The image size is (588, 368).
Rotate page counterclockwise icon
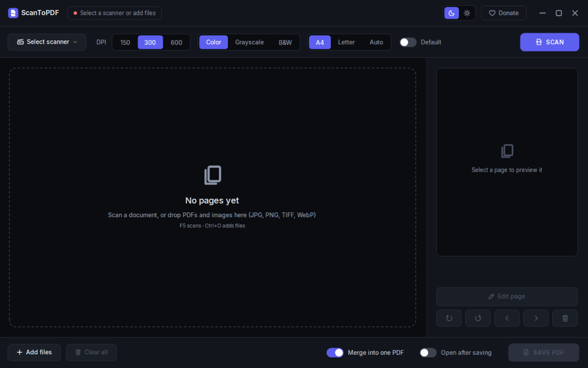coord(449,318)
